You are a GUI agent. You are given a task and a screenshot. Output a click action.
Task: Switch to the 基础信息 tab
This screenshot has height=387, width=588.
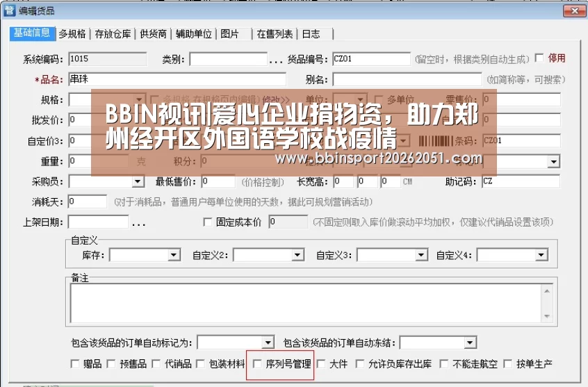tap(32, 33)
